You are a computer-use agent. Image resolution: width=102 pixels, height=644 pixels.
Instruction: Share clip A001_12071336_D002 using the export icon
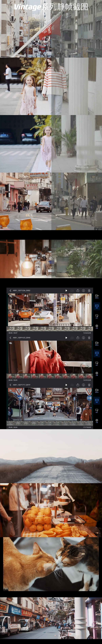click(x=78, y=290)
